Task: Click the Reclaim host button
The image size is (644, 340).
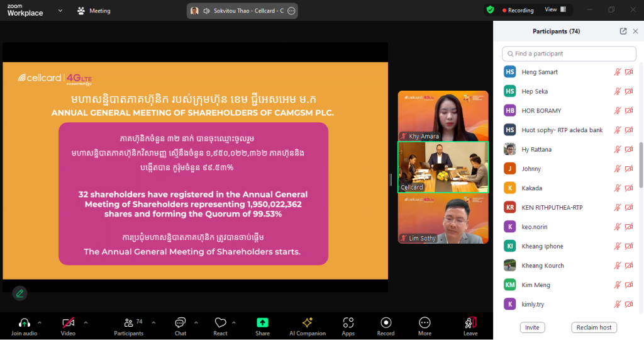Action: click(x=594, y=327)
